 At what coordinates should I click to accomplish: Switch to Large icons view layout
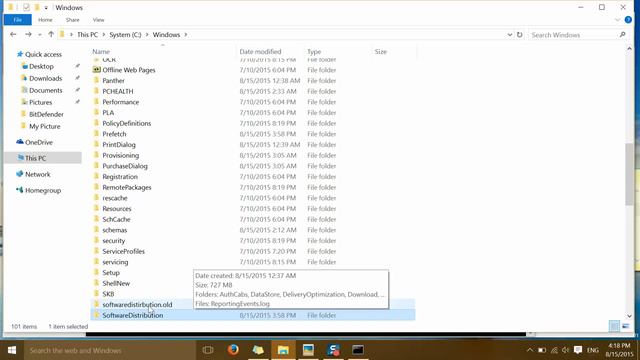[626, 326]
